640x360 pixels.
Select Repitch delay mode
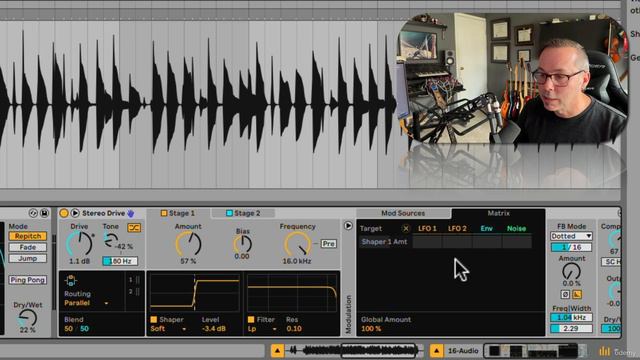(28, 236)
